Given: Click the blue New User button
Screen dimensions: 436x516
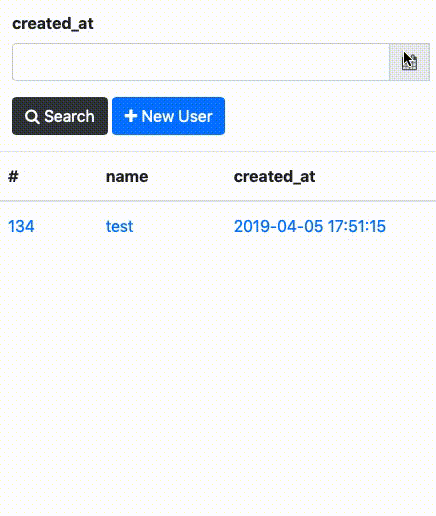Looking at the screenshot, I should click(168, 116).
